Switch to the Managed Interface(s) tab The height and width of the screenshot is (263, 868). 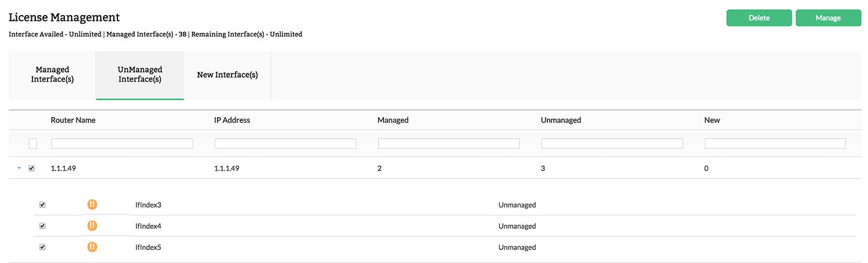pyautogui.click(x=52, y=75)
